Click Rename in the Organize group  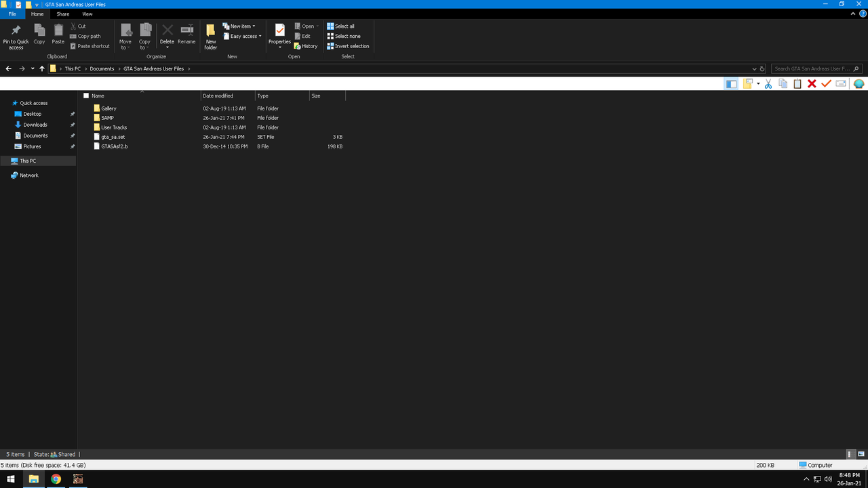tap(186, 35)
